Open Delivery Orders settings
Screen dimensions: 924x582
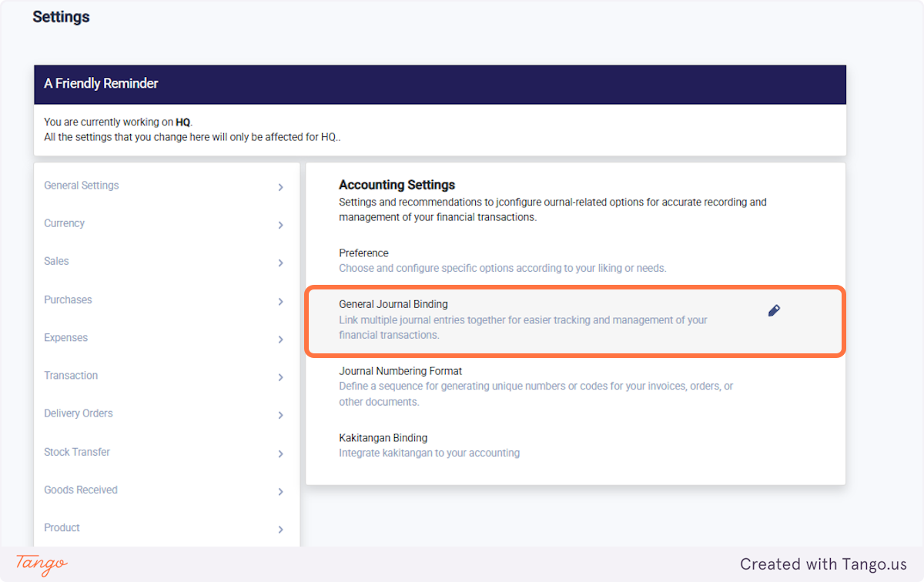pyautogui.click(x=79, y=413)
